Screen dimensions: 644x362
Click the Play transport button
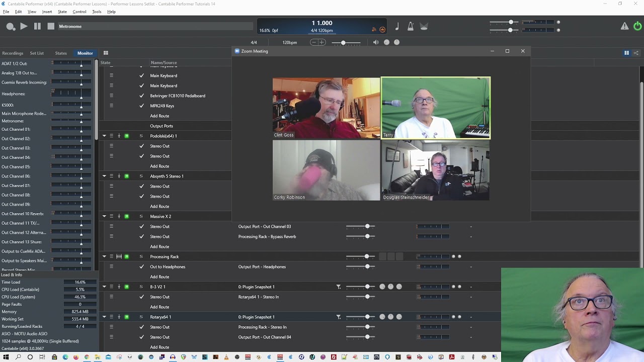coord(24,26)
